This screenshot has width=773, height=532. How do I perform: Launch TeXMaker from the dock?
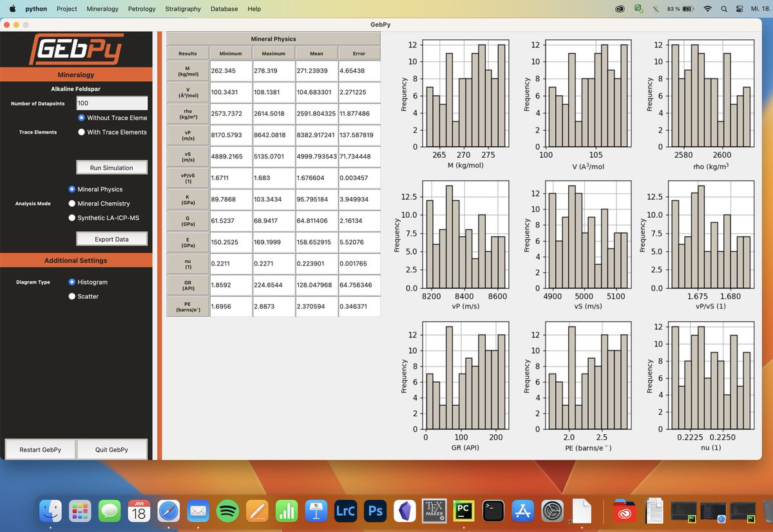[x=435, y=511]
